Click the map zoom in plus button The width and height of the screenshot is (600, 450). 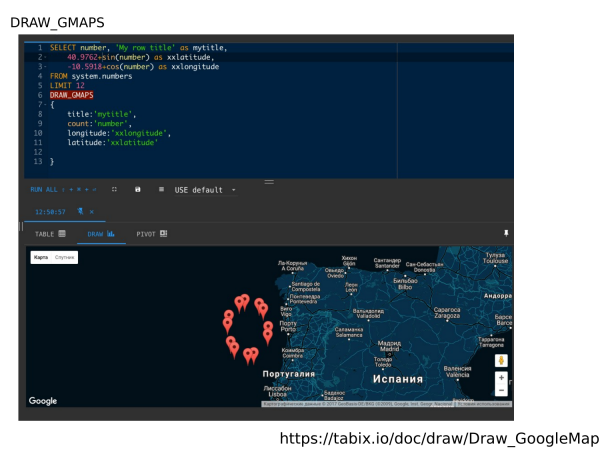pos(501,379)
